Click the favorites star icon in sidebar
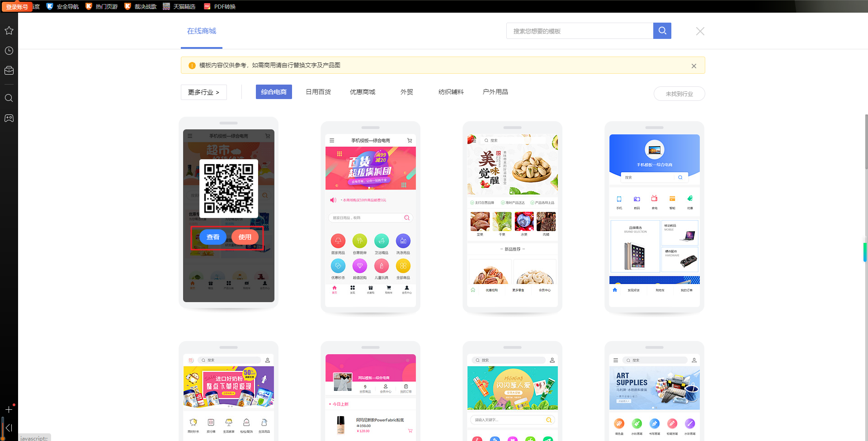 tap(9, 30)
